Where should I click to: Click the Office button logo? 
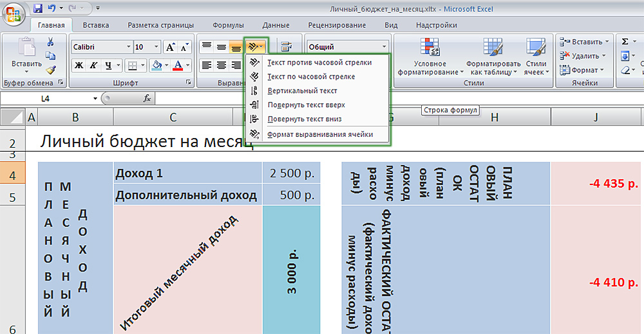(x=13, y=14)
